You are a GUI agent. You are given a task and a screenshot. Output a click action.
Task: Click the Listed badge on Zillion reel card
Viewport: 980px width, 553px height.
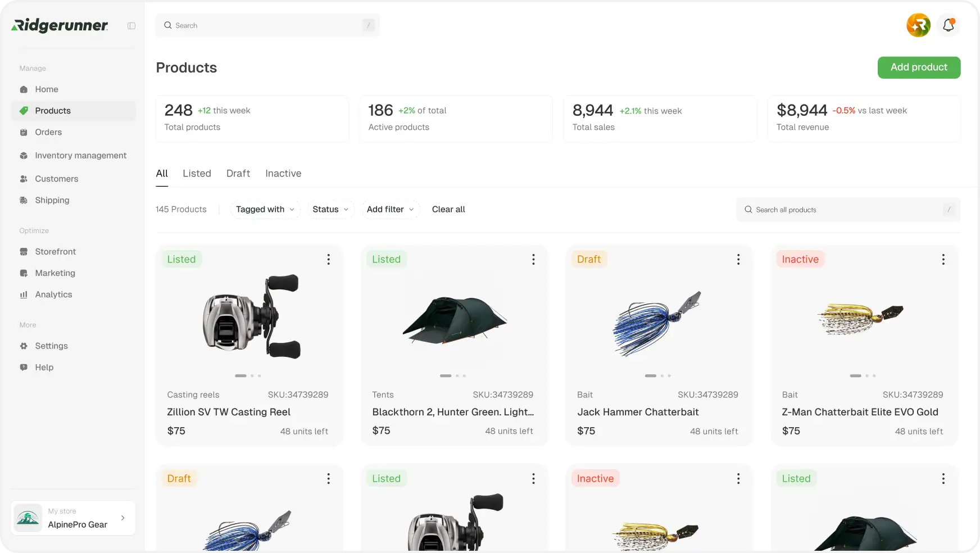(x=182, y=259)
